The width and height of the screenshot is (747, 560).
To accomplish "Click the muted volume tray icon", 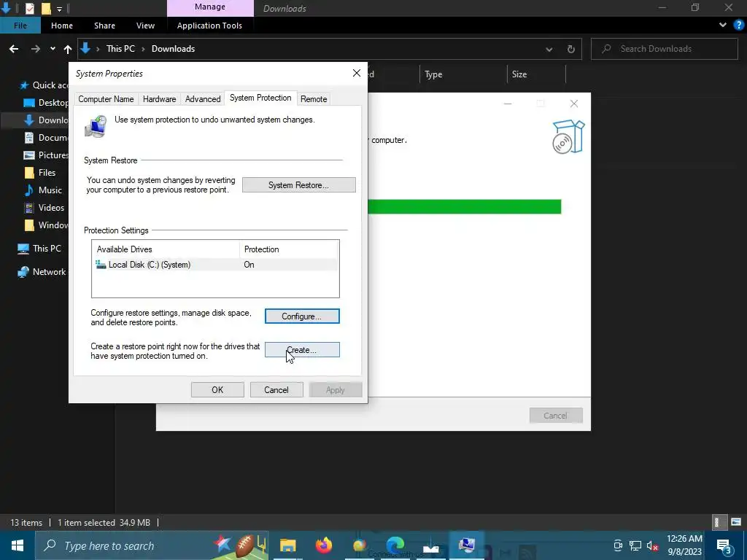I will [652, 545].
